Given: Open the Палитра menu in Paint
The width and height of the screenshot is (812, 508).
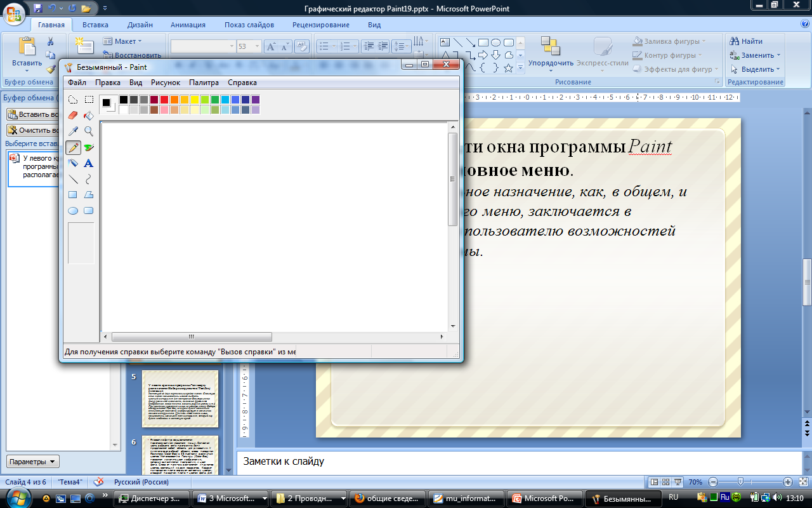Looking at the screenshot, I should 204,83.
